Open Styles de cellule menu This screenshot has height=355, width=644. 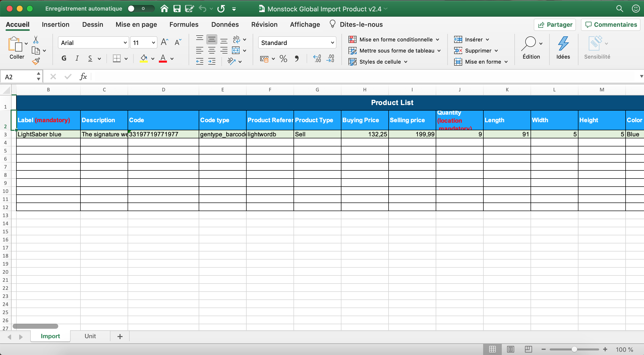(378, 62)
